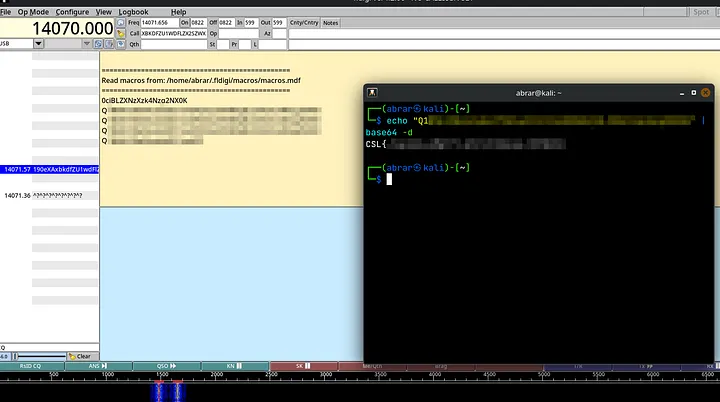The image size is (720, 402).
Task: Click the first blue icon beside the bandwidth dropdown
Action: click(98, 44)
